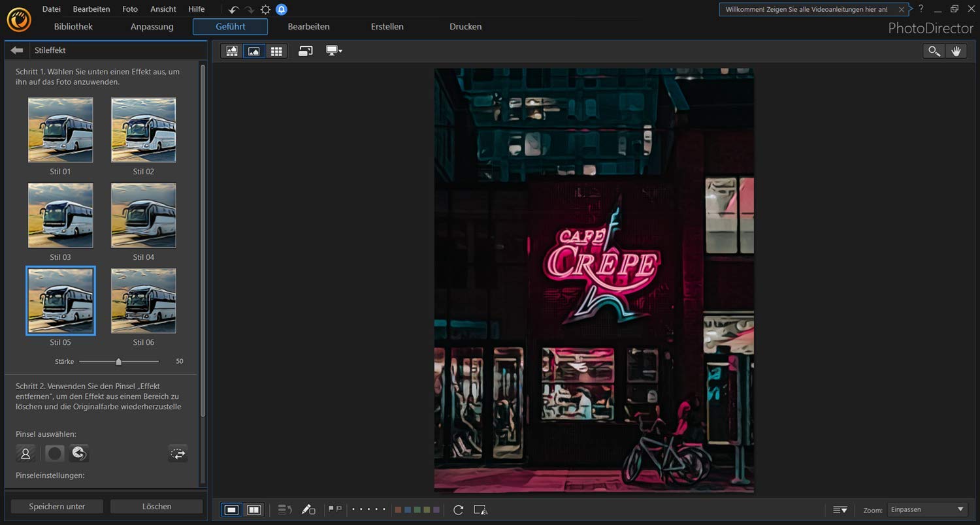Apply the Stil 04 effect thumbnail

click(144, 215)
